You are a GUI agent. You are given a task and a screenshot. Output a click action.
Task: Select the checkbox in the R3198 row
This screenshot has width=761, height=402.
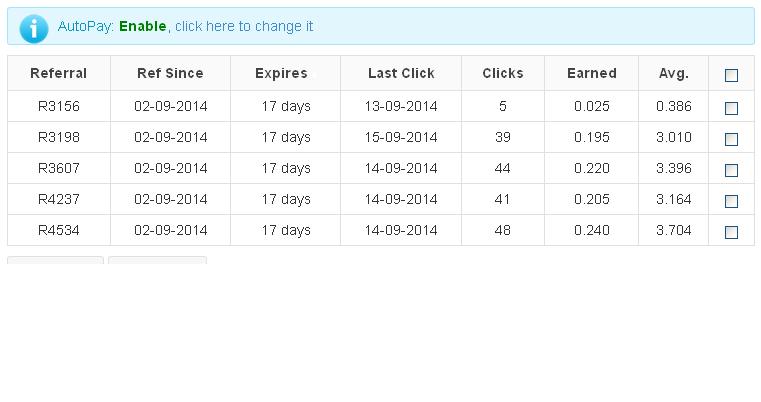(731, 139)
